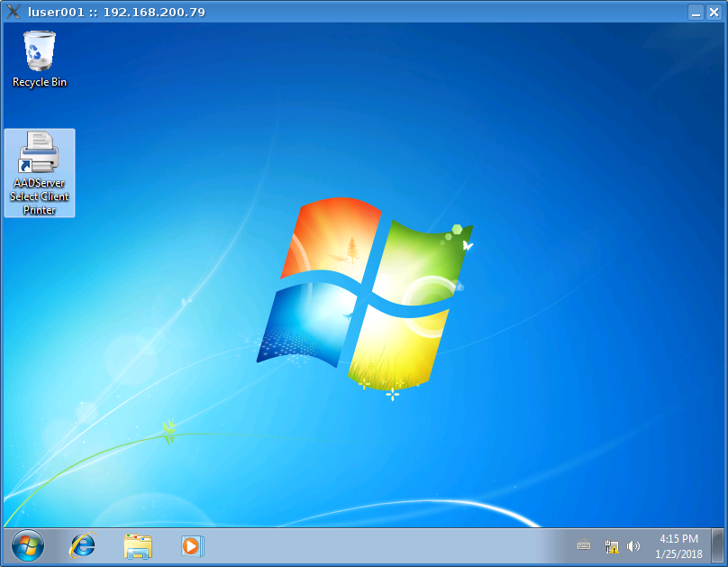The height and width of the screenshot is (567, 728).
Task: Click the volume speaker tray icon
Action: point(633,546)
